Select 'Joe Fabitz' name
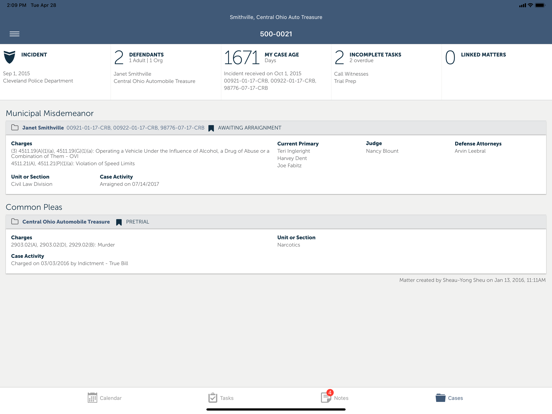The height and width of the screenshot is (414, 552). pos(289,165)
